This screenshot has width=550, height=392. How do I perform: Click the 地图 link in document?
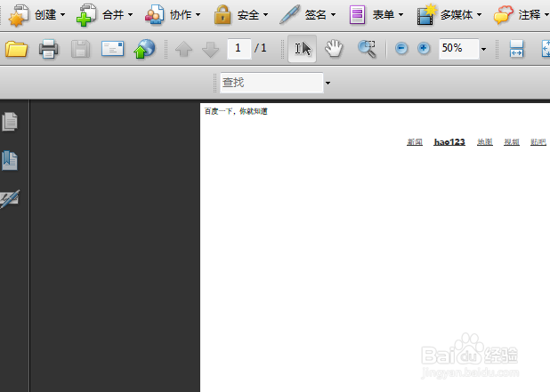pyautogui.click(x=485, y=142)
